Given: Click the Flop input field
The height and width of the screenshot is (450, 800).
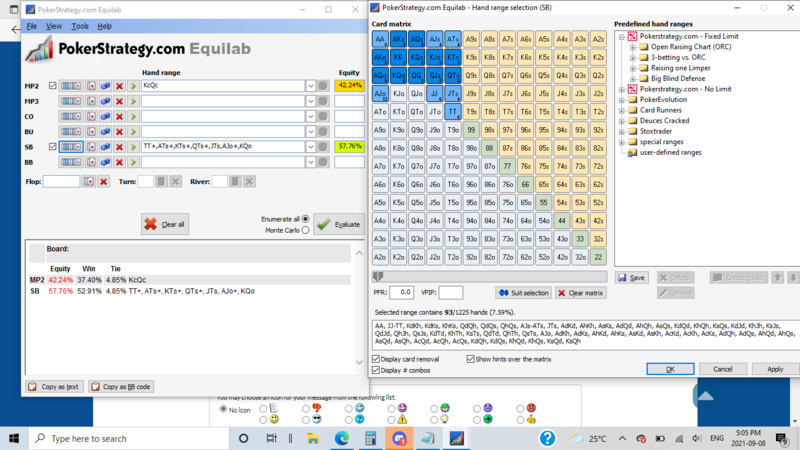Looking at the screenshot, I should (x=61, y=182).
